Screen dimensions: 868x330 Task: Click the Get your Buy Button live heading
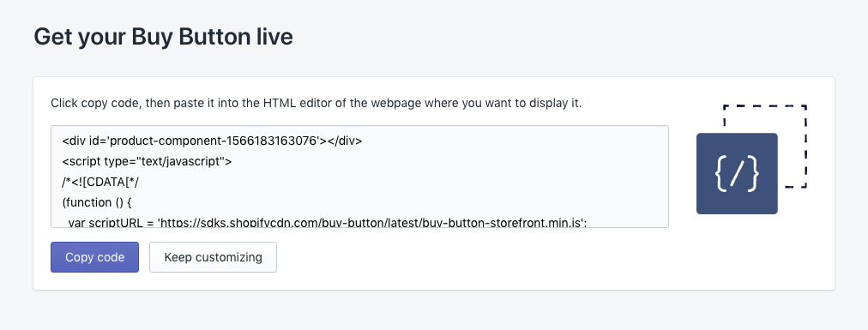click(x=163, y=37)
